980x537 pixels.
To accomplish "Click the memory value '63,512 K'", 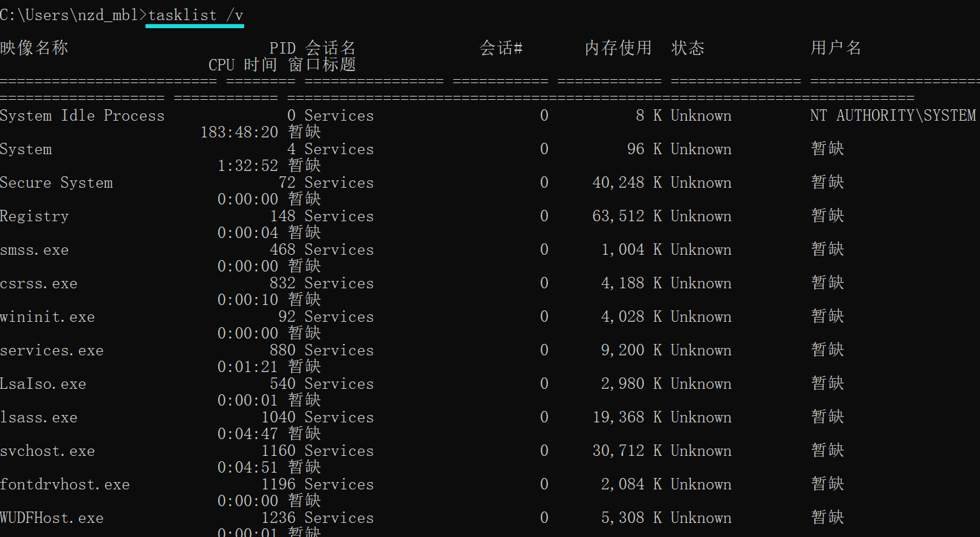I will click(x=627, y=216).
